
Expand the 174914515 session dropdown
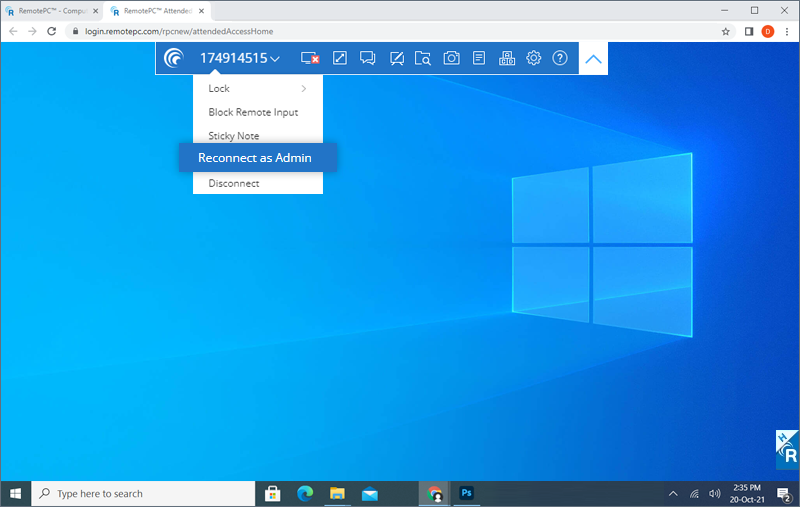[x=240, y=58]
